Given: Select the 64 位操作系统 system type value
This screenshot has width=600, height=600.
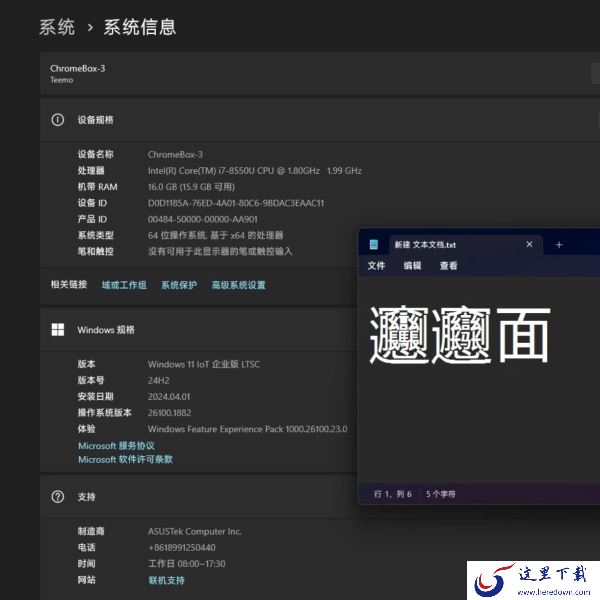Looking at the screenshot, I should point(216,235).
